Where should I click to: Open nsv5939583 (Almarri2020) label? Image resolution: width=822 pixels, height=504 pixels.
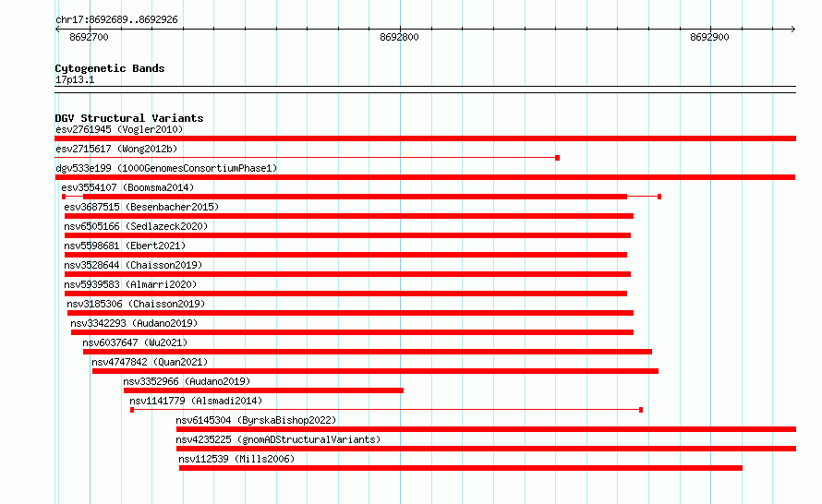point(130,284)
